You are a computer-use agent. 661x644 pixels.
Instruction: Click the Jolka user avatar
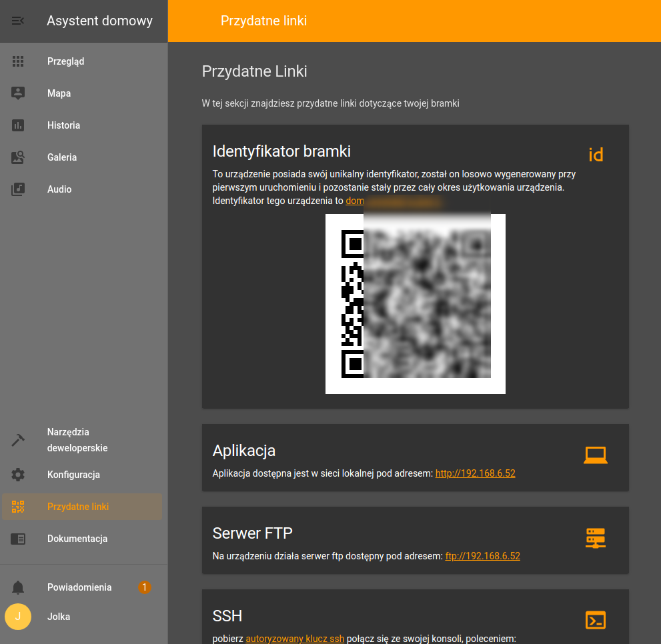[x=18, y=617]
